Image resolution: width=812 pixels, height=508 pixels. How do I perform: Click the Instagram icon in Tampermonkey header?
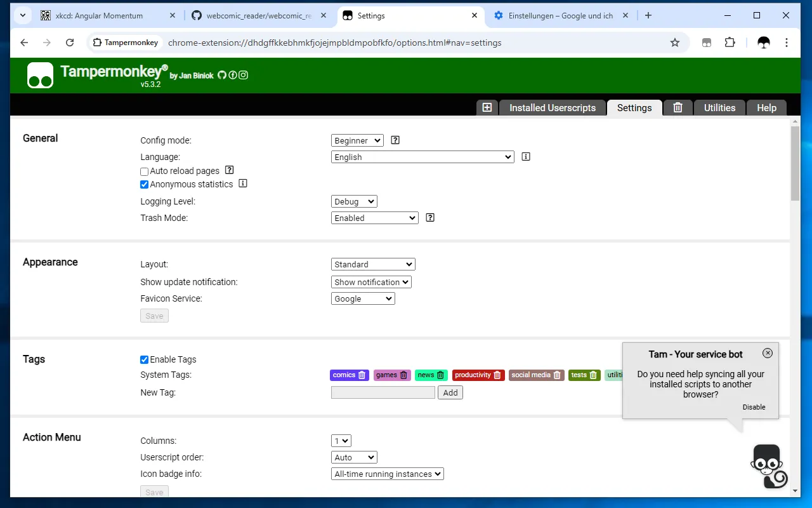point(243,75)
